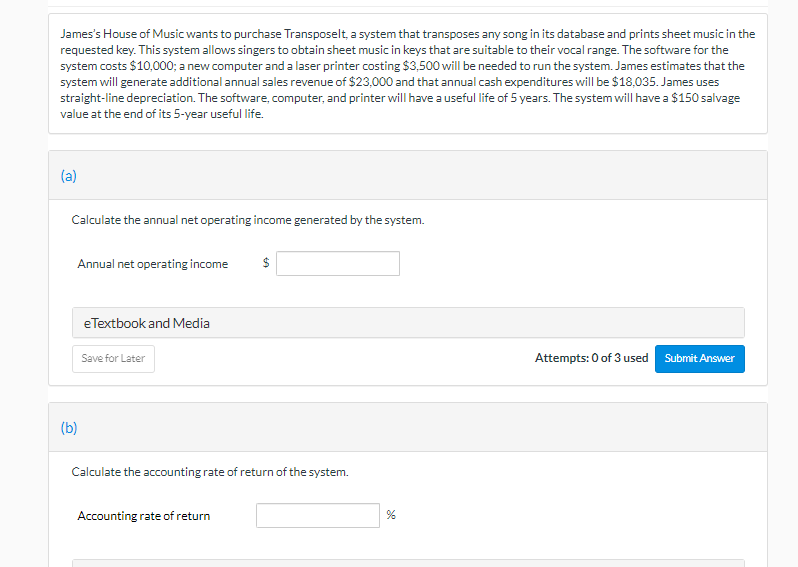The width and height of the screenshot is (798, 567).
Task: Click the 'Calculate the annual net operating income' instruction
Action: 247,219
